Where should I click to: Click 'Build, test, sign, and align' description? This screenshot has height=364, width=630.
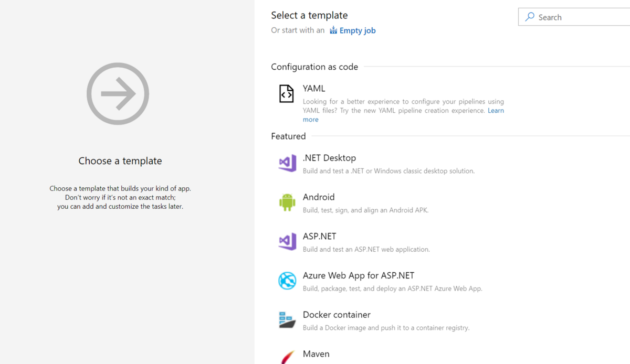(x=366, y=210)
